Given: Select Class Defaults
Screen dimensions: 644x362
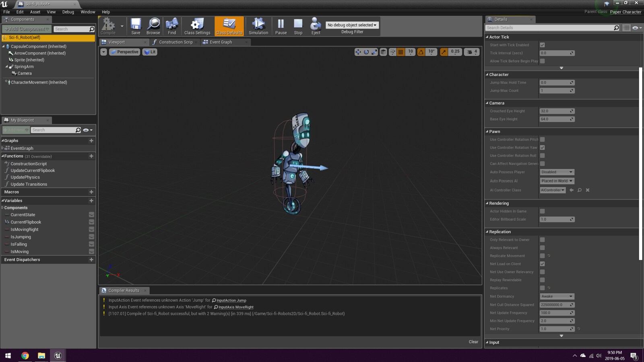Looking at the screenshot, I should click(229, 25).
